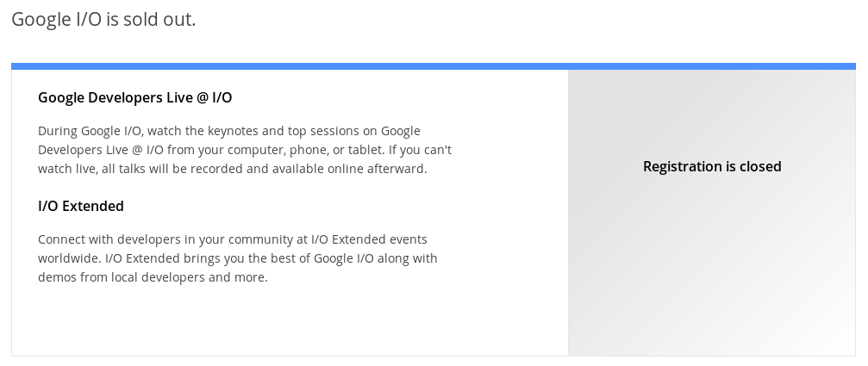Click the line starting "watch live, all talks"
Image resolution: width=868 pixels, height=366 pixels.
click(x=233, y=169)
